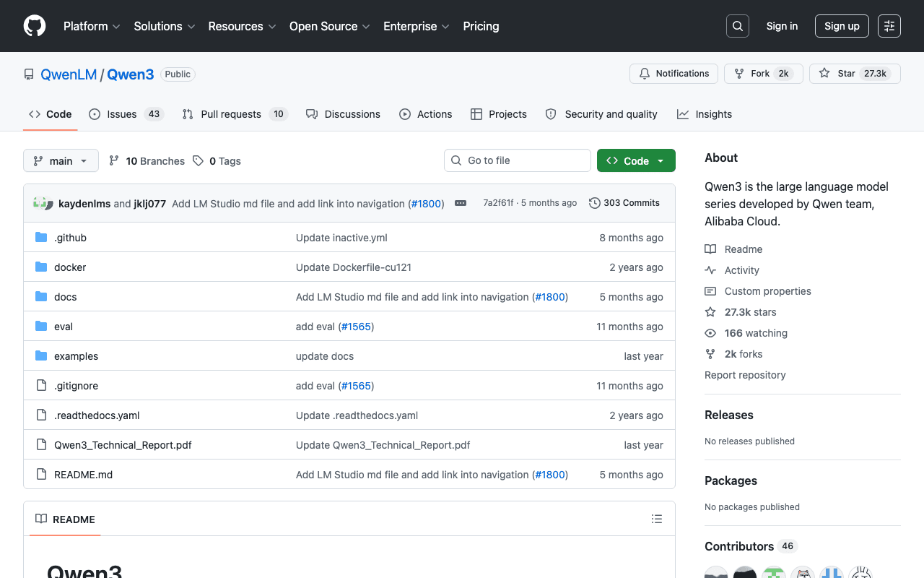Click the history clock icon for 303 Commits

click(595, 203)
